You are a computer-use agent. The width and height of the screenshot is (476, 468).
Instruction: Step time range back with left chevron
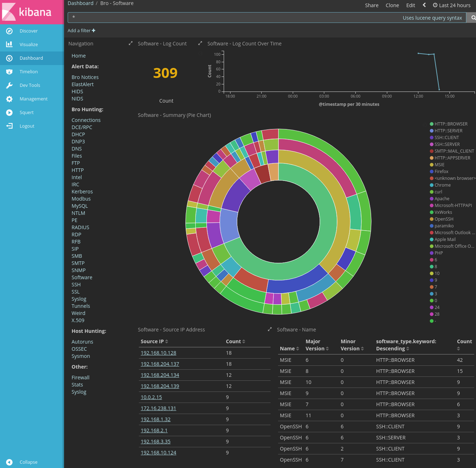424,5
